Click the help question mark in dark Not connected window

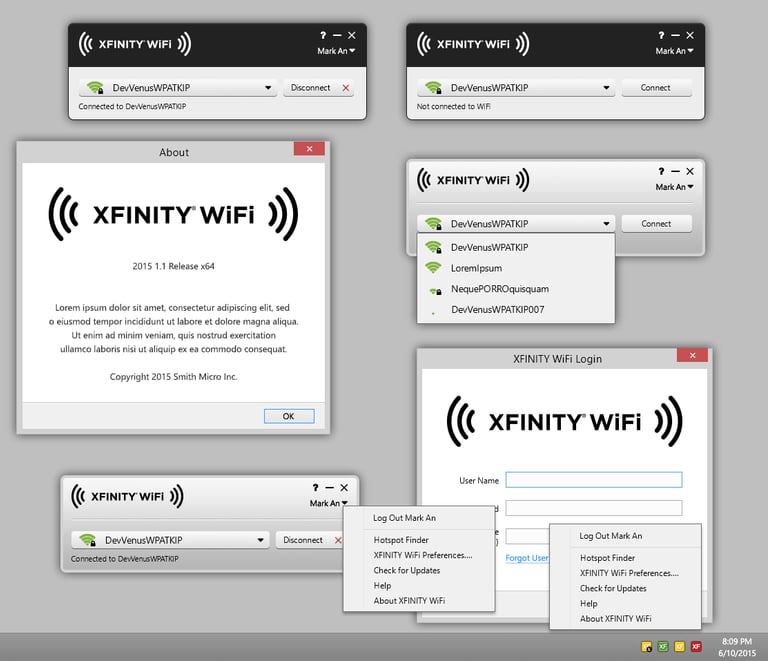(x=661, y=35)
